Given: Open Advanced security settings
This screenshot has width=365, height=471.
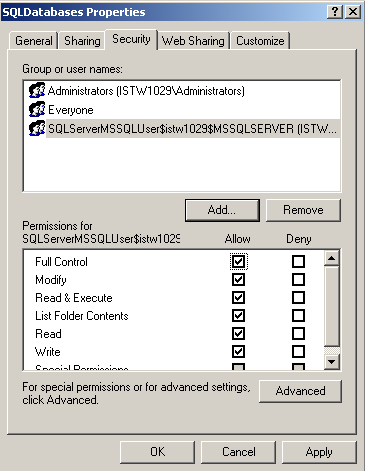Looking at the screenshot, I should tap(300, 391).
